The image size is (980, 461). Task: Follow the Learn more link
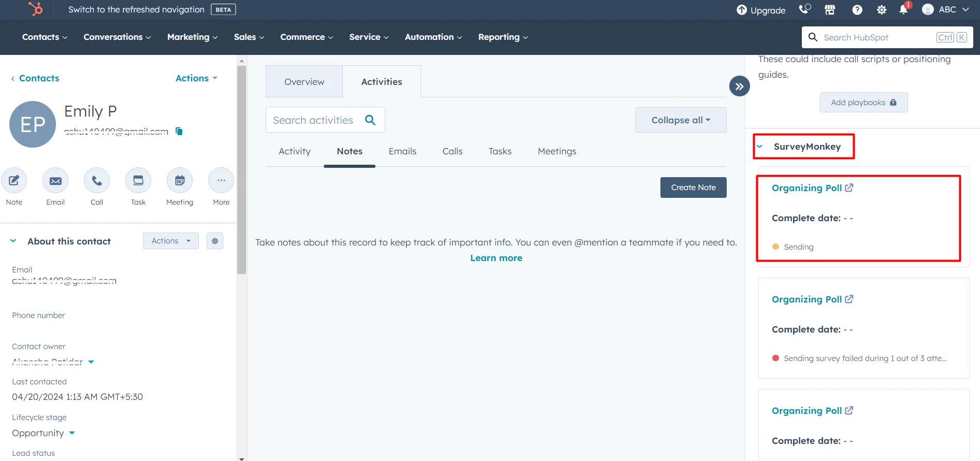pyautogui.click(x=496, y=258)
